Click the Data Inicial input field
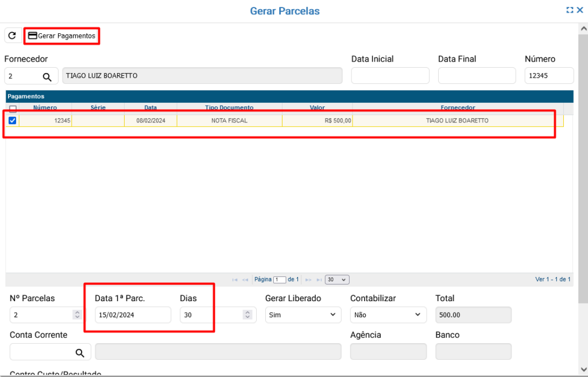This screenshot has height=377, width=588. click(x=390, y=76)
